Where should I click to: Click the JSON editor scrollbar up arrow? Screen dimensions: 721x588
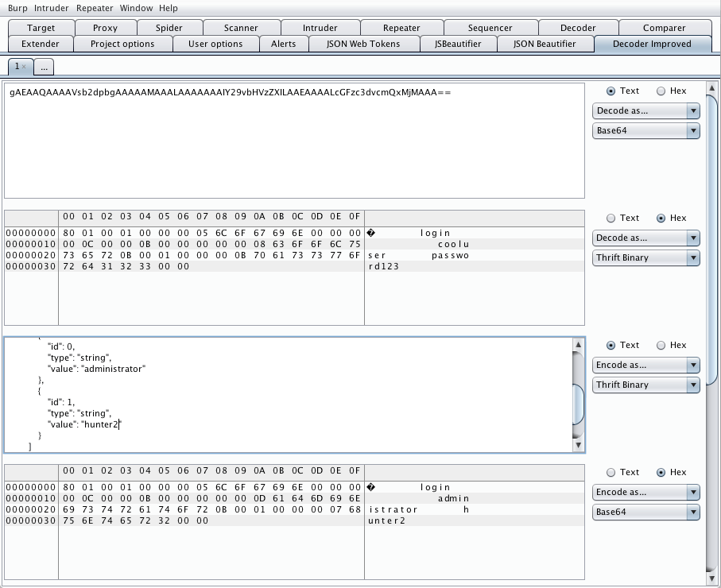point(578,343)
